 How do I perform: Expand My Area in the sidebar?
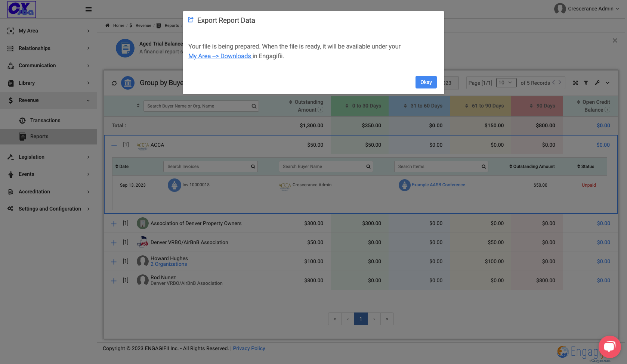tap(49, 31)
